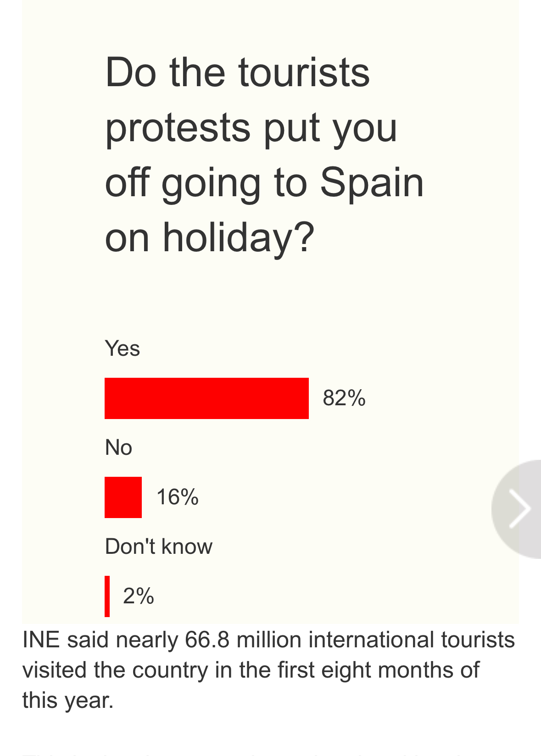Select the Don't know option label
Image resolution: width=541 pixels, height=756 pixels.
[158, 546]
